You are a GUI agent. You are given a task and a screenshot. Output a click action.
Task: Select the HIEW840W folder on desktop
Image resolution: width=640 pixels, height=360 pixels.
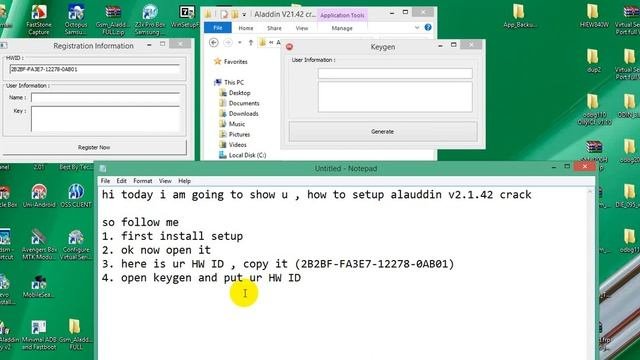point(594,16)
